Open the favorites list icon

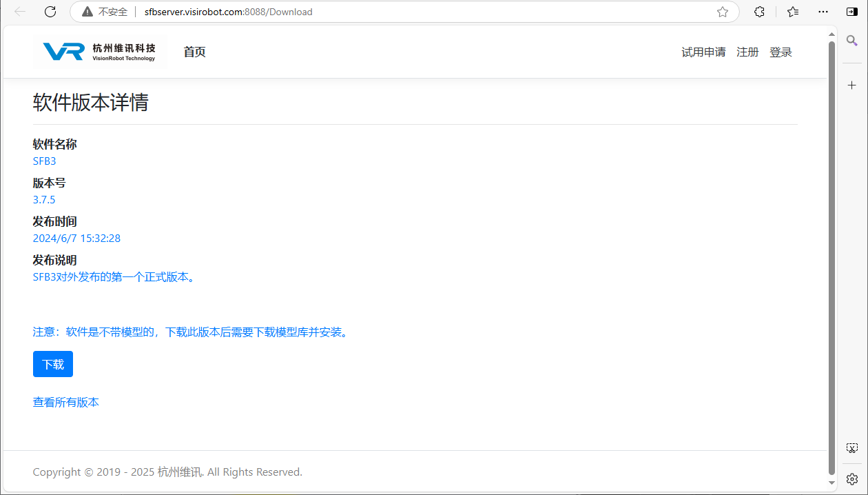coord(793,12)
